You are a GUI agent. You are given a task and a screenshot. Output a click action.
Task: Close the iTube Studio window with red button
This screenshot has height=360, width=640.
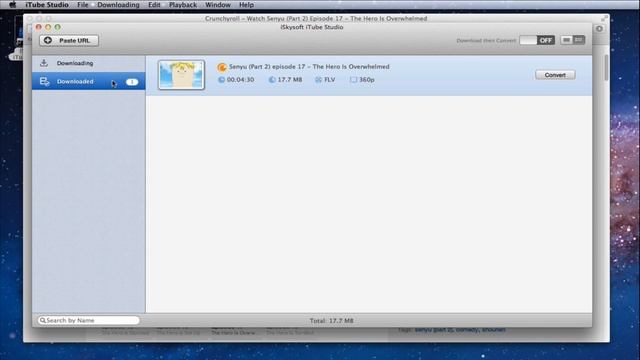pos(38,27)
